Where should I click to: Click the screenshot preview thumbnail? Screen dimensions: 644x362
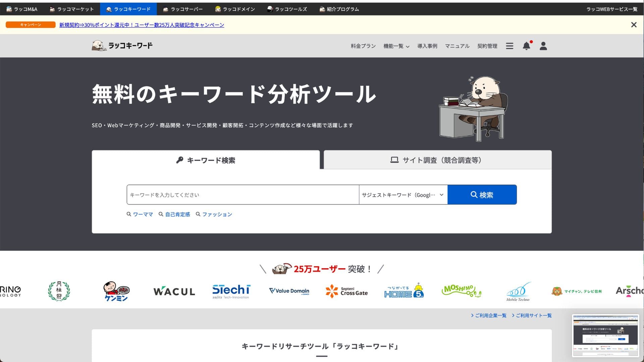[605, 336]
